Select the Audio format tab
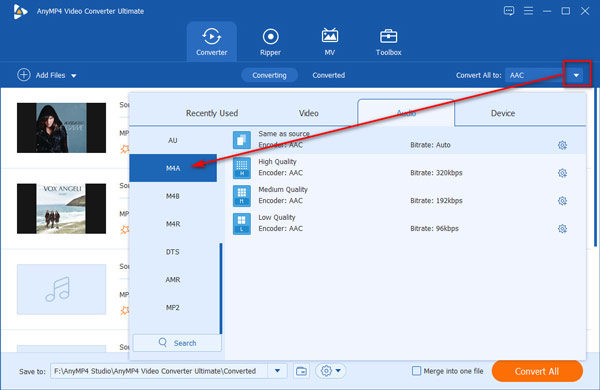 pyautogui.click(x=406, y=113)
